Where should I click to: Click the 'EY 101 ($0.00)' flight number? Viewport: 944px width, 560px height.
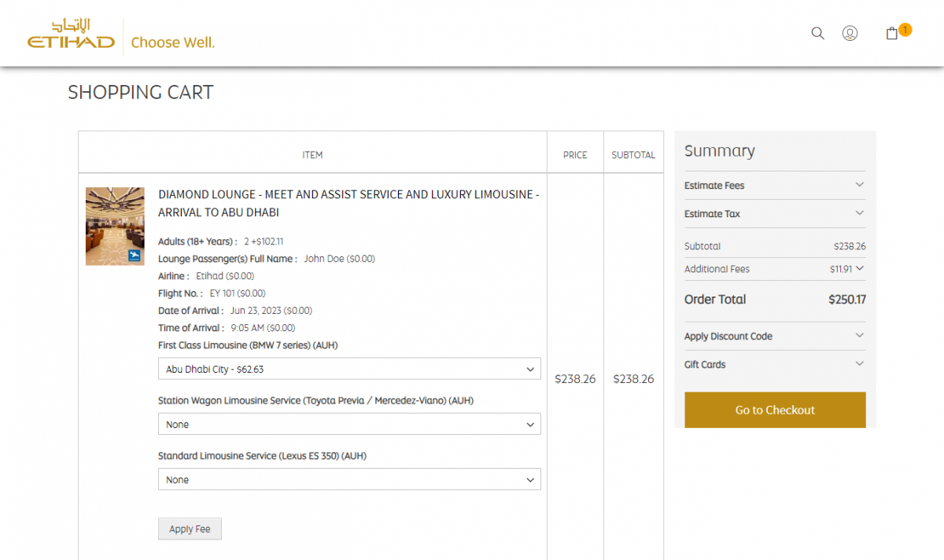(238, 293)
